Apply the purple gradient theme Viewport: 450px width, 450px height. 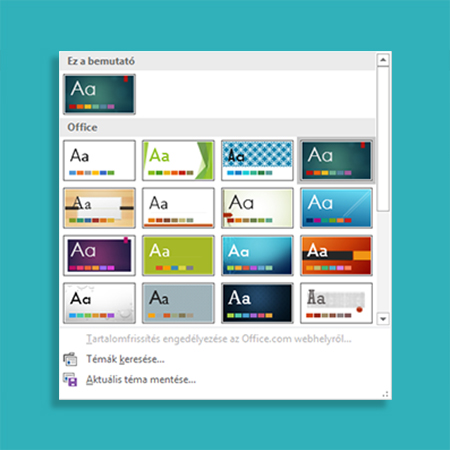click(x=99, y=255)
